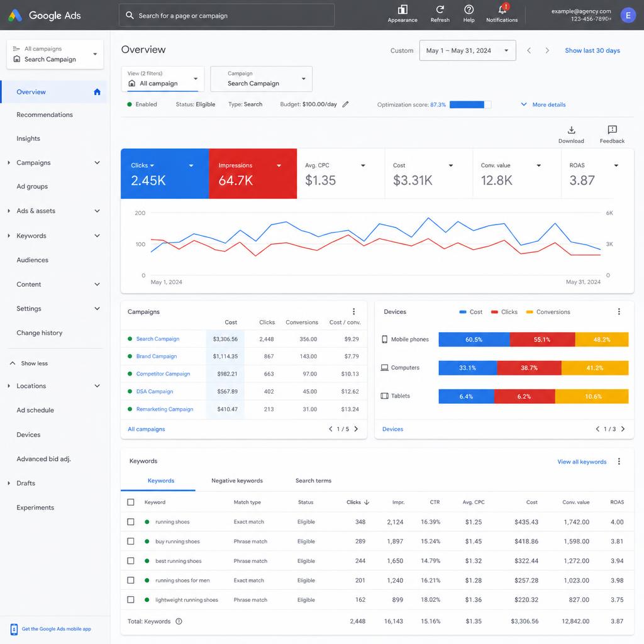Go to previous page of Devices card

click(x=597, y=429)
